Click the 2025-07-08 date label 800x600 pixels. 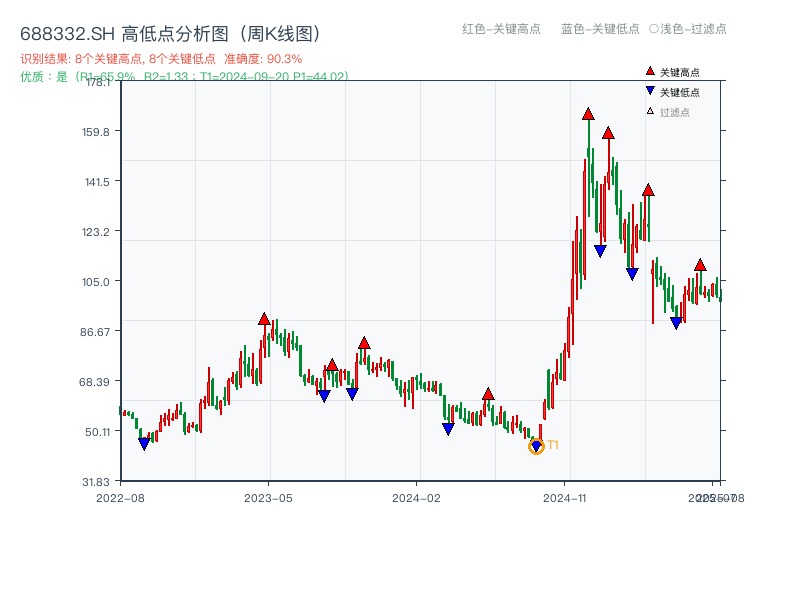716,495
